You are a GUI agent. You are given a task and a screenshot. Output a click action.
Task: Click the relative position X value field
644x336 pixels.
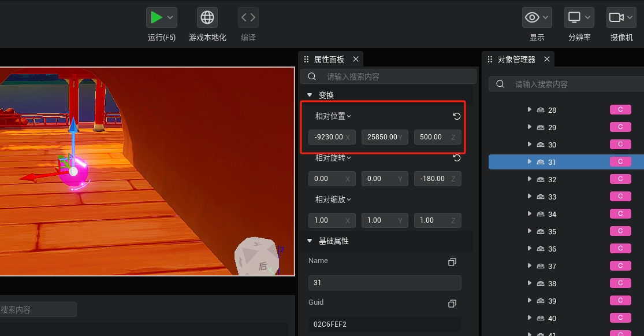(x=327, y=137)
